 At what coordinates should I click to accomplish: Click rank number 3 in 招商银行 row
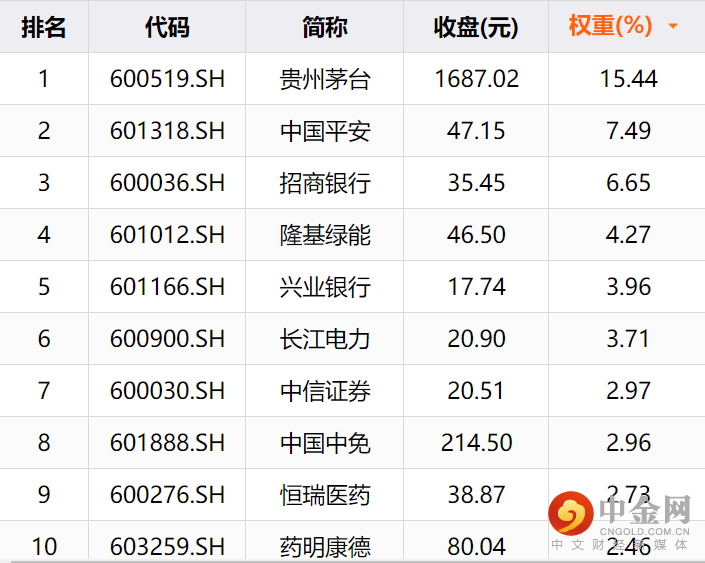click(44, 183)
